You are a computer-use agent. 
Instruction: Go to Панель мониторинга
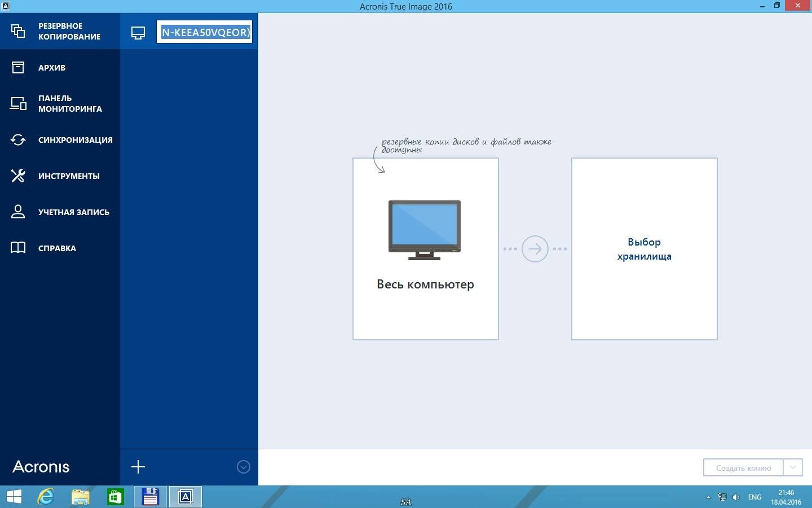pyautogui.click(x=60, y=103)
